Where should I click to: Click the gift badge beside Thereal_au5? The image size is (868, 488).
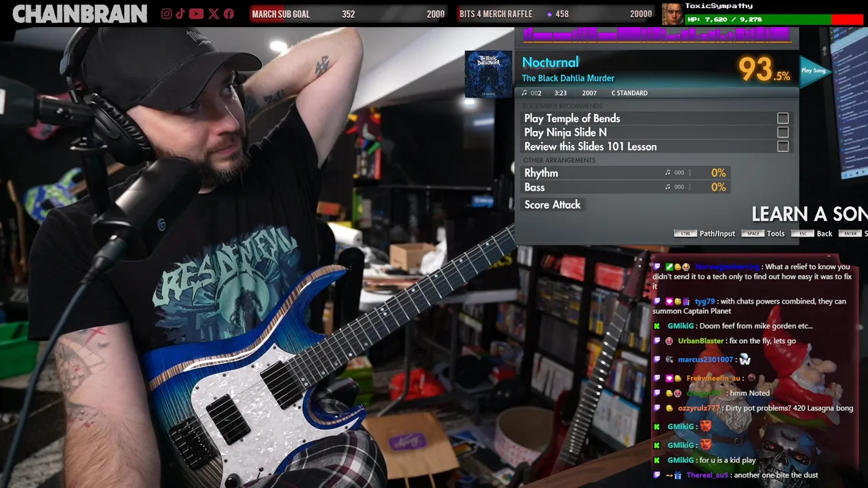677,476
